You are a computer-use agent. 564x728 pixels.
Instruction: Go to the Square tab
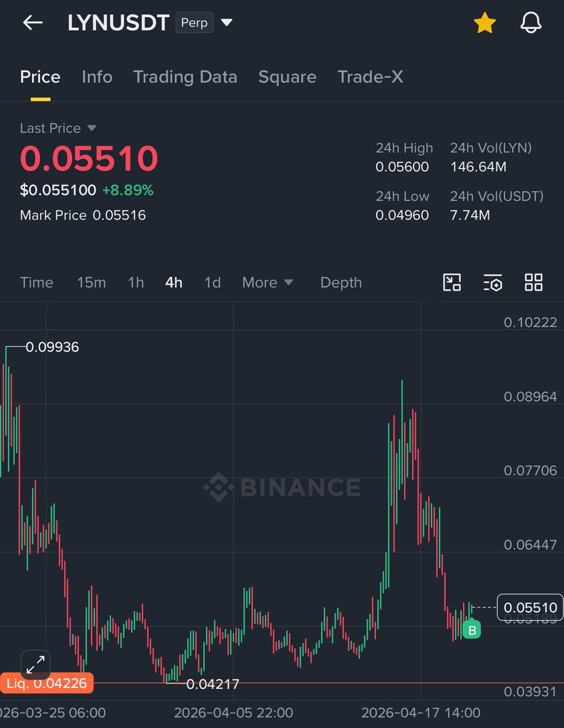pyautogui.click(x=287, y=77)
